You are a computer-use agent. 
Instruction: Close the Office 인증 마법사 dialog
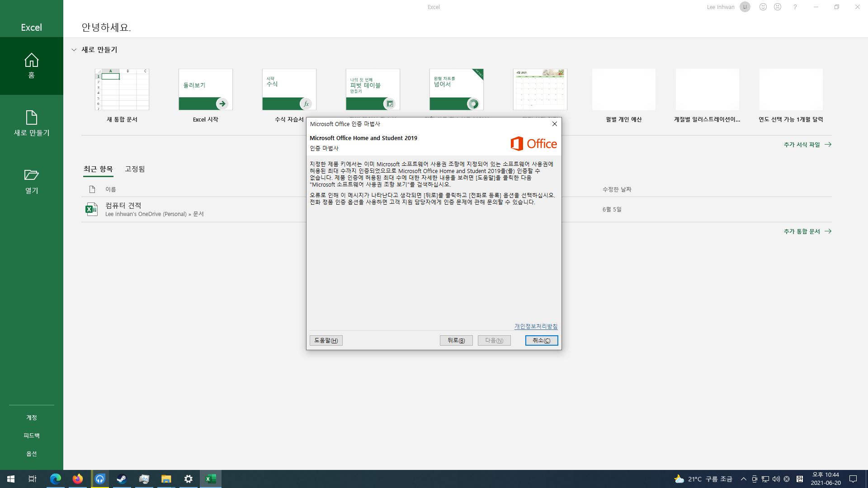(554, 124)
